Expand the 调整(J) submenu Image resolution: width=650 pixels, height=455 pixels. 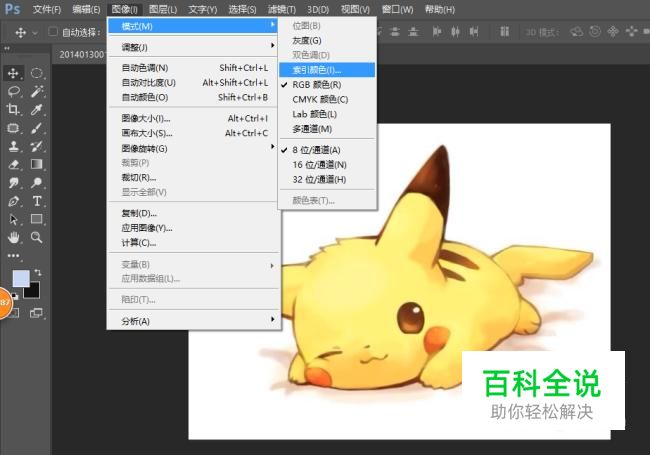[x=193, y=48]
